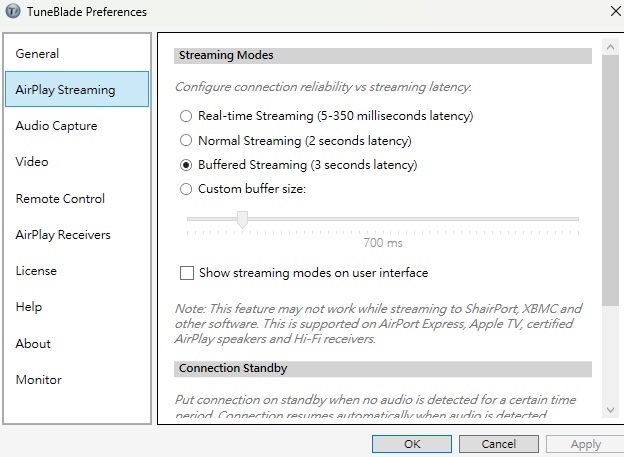The height and width of the screenshot is (457, 624).
Task: Open the Video settings page
Action: [32, 162]
